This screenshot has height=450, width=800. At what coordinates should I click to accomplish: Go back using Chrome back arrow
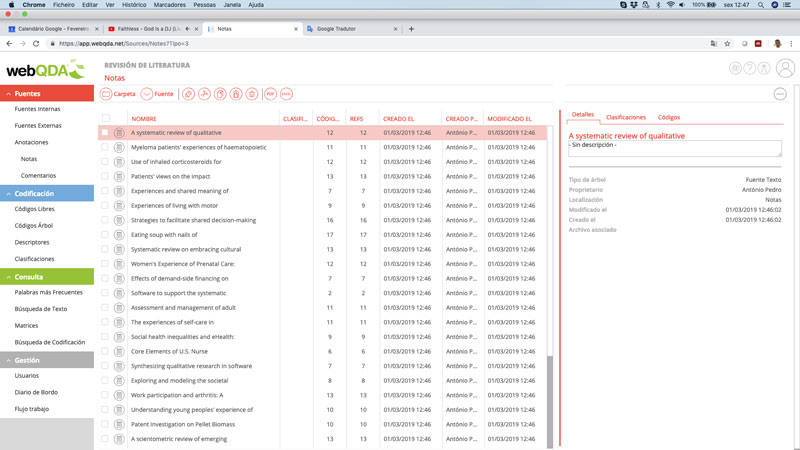click(9, 44)
